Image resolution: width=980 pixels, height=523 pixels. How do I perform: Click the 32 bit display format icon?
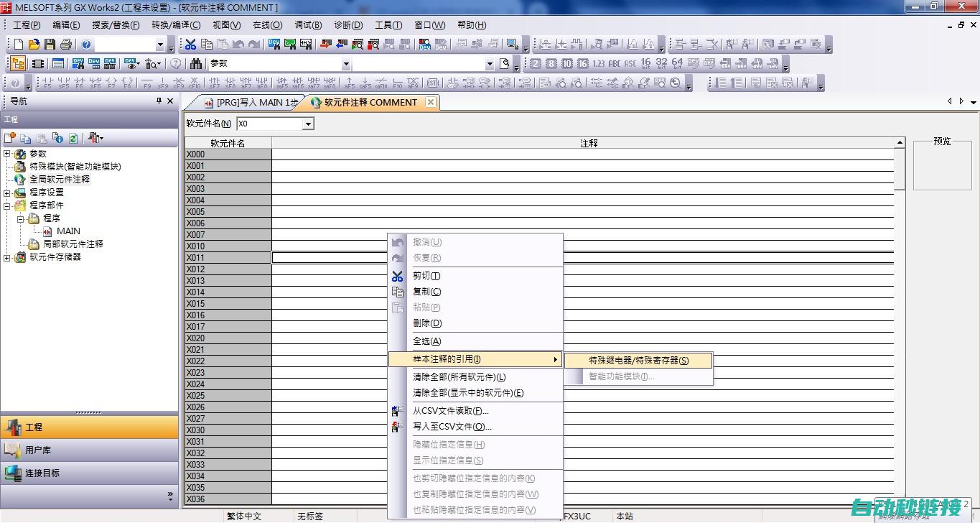tap(661, 64)
